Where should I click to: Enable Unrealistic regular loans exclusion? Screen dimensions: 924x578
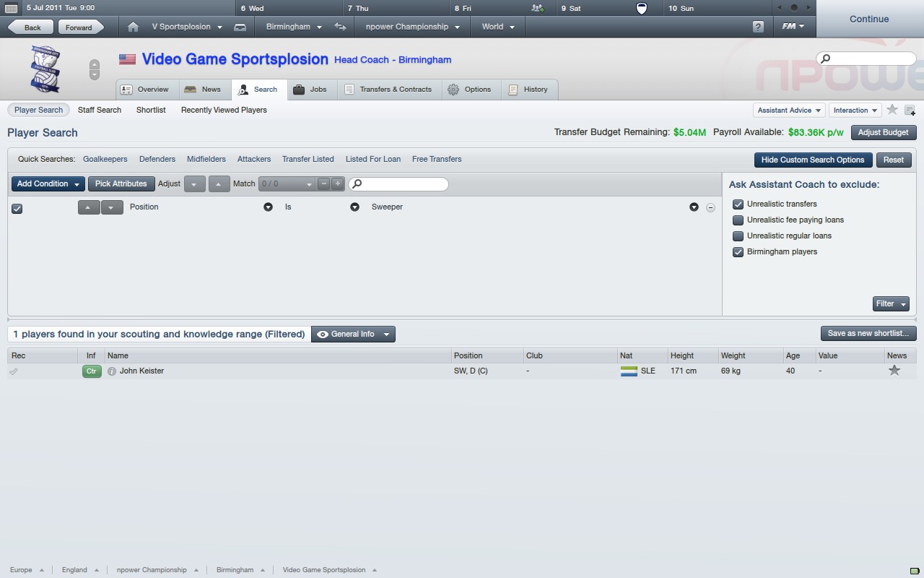(738, 236)
